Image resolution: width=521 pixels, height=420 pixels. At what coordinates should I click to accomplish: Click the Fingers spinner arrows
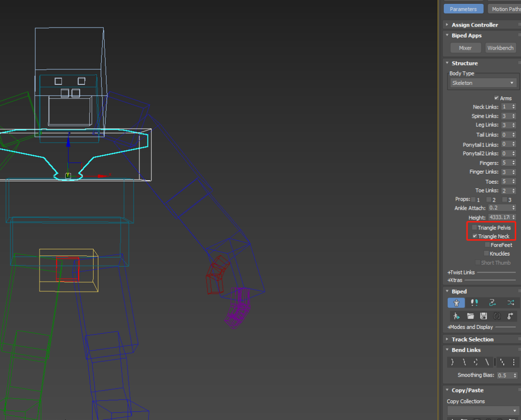514,163
